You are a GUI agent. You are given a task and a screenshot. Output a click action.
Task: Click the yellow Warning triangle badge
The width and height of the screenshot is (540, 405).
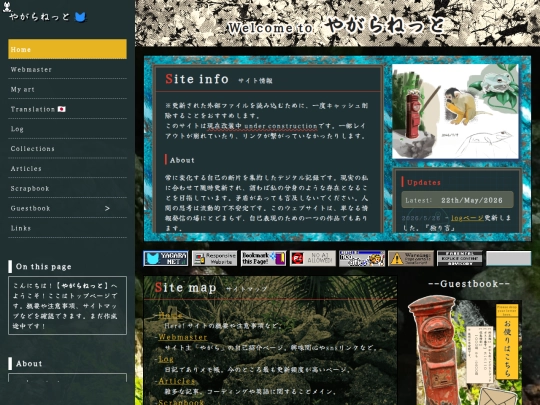pos(411,258)
